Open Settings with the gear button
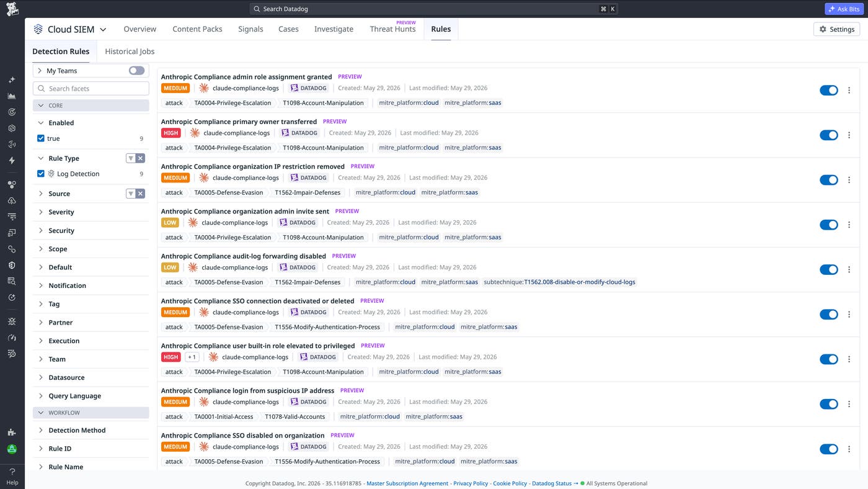 click(836, 29)
